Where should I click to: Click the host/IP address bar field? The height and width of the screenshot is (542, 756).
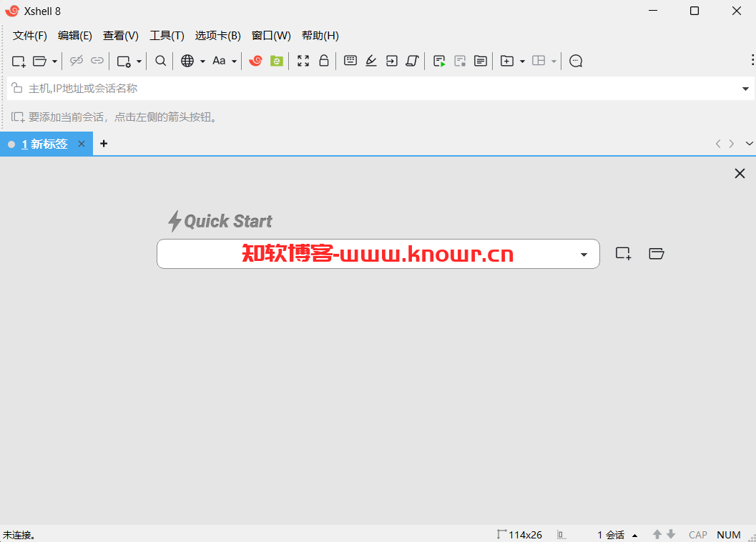[381, 88]
